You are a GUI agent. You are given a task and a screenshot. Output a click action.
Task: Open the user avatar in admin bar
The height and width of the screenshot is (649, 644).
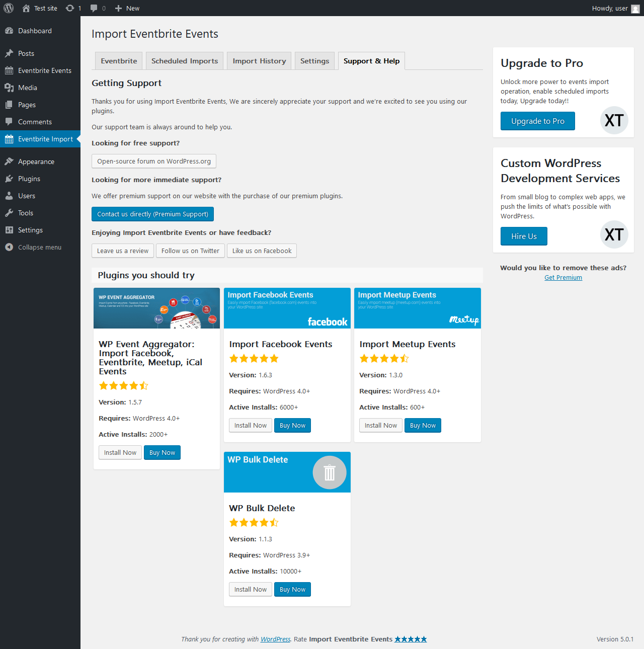tap(635, 9)
